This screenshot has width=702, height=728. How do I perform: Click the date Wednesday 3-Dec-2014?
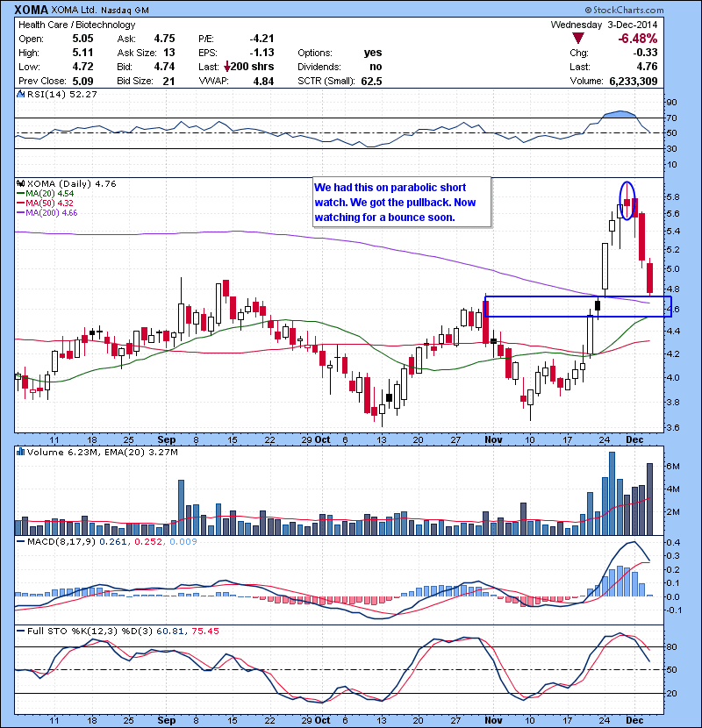click(604, 25)
